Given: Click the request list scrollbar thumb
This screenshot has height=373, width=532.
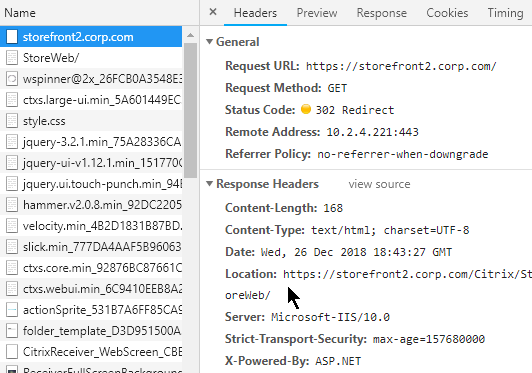Looking at the screenshot, I should [191, 110].
